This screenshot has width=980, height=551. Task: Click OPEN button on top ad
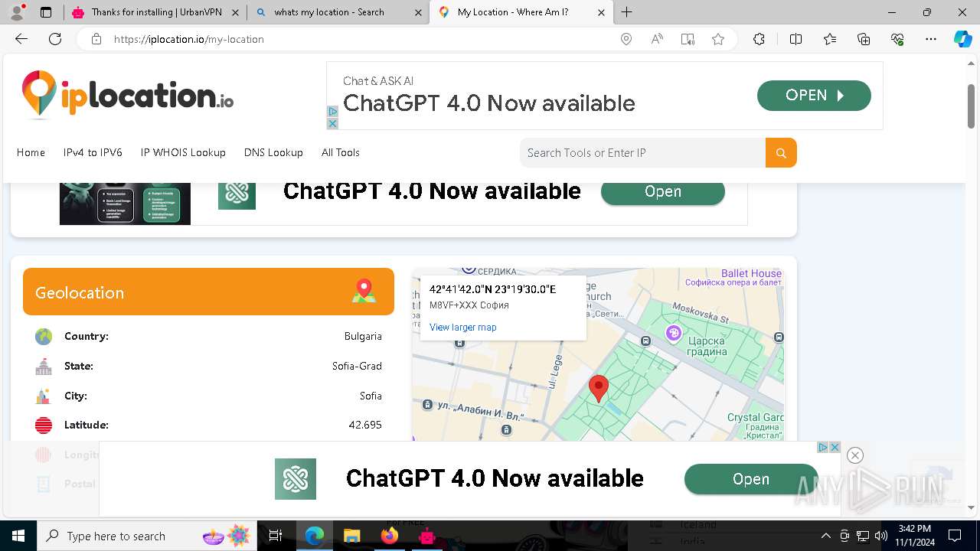814,96
